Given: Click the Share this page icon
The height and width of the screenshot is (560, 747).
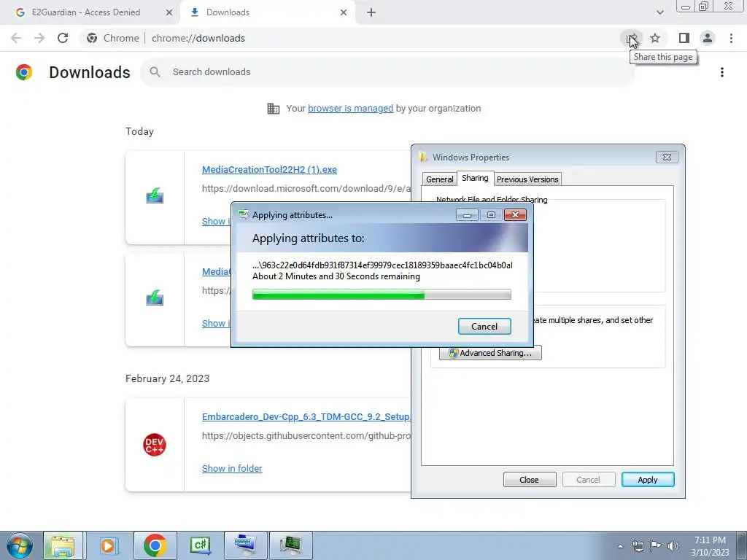Looking at the screenshot, I should coord(632,38).
